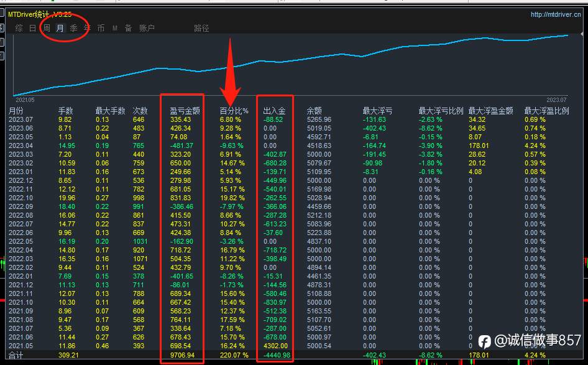Screen dimensions: 588x365
Task: Click the 手数 column header
Action: point(66,111)
